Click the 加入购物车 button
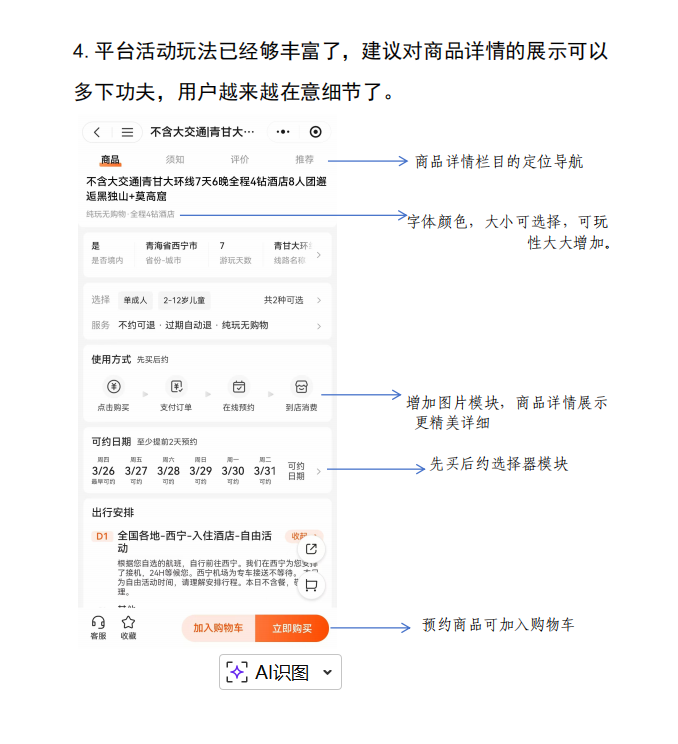Image resolution: width=678 pixels, height=744 pixels. point(218,628)
